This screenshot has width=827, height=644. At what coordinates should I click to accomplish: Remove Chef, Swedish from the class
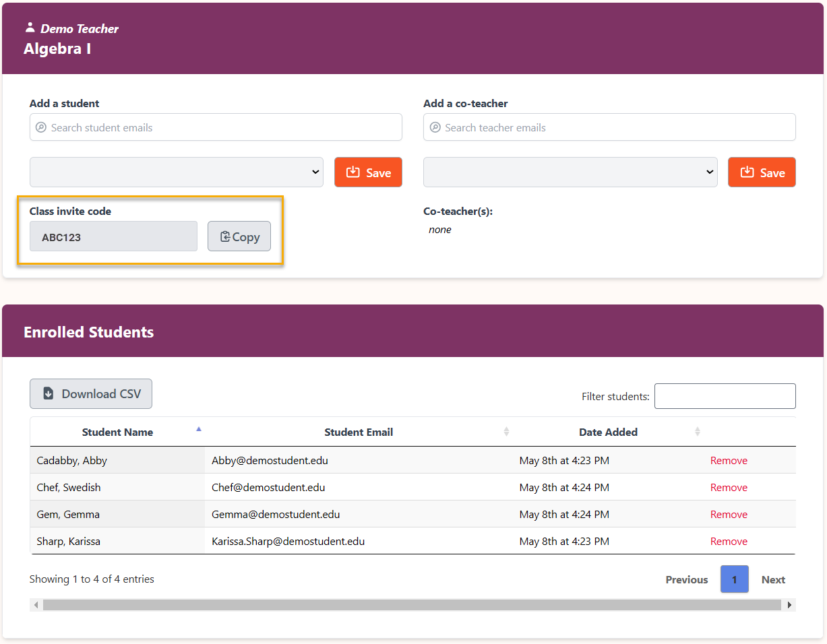(x=729, y=488)
